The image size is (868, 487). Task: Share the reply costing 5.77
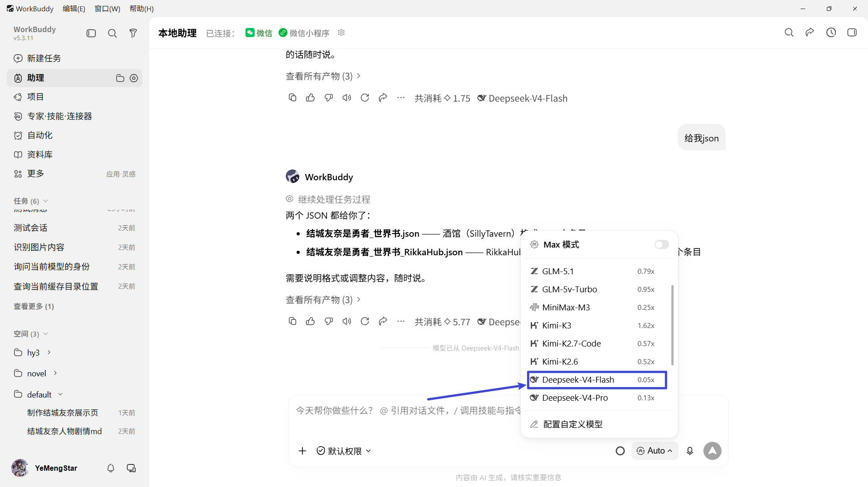coord(383,321)
